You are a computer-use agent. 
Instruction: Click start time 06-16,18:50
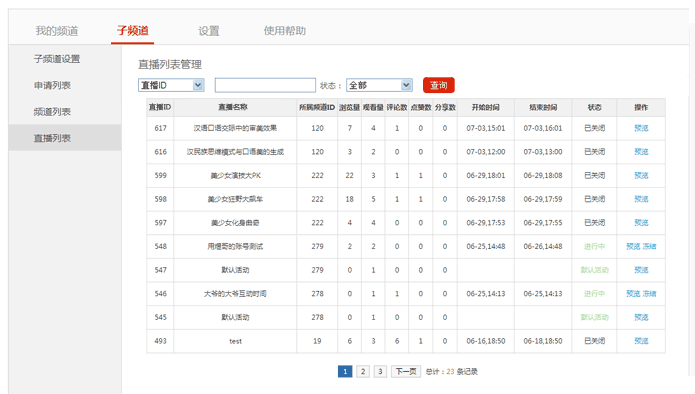point(485,341)
